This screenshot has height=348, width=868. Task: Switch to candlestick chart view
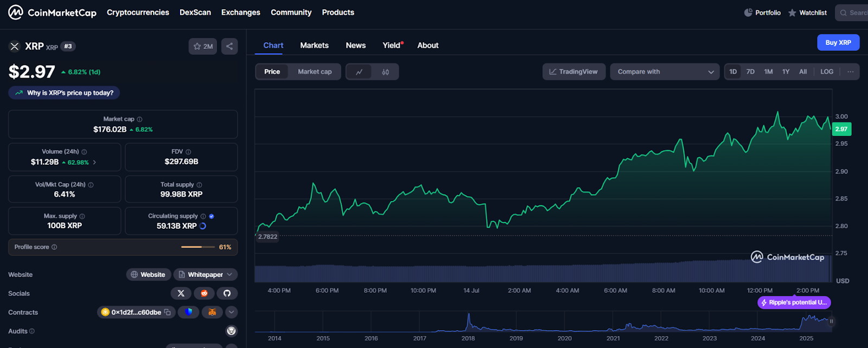(385, 72)
